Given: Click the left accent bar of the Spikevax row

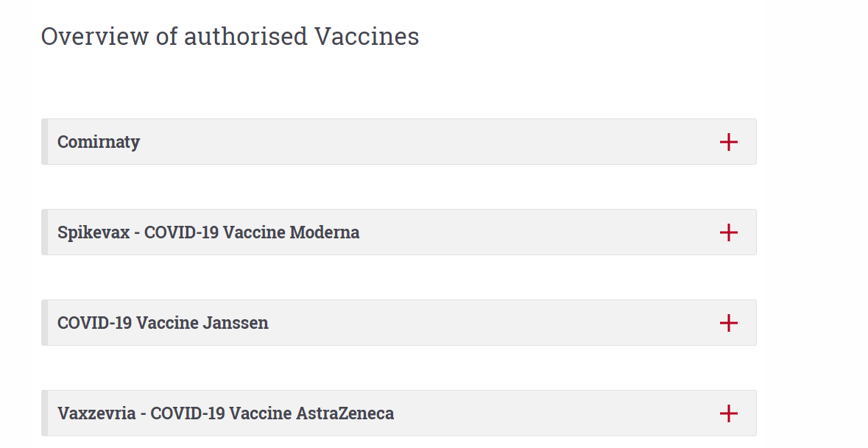Looking at the screenshot, I should click(x=44, y=232).
